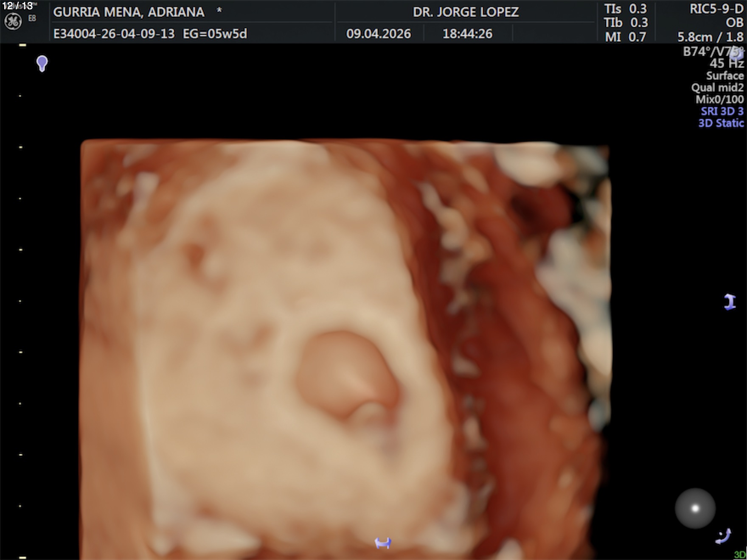
Task: Click the EG=05w5d gestational age label
Action: (x=215, y=34)
